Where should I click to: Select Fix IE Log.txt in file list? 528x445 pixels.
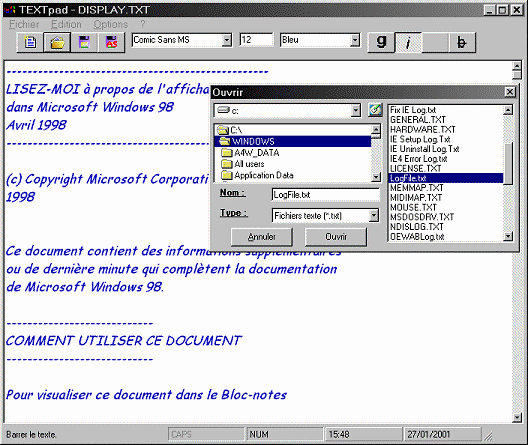pyautogui.click(x=446, y=110)
